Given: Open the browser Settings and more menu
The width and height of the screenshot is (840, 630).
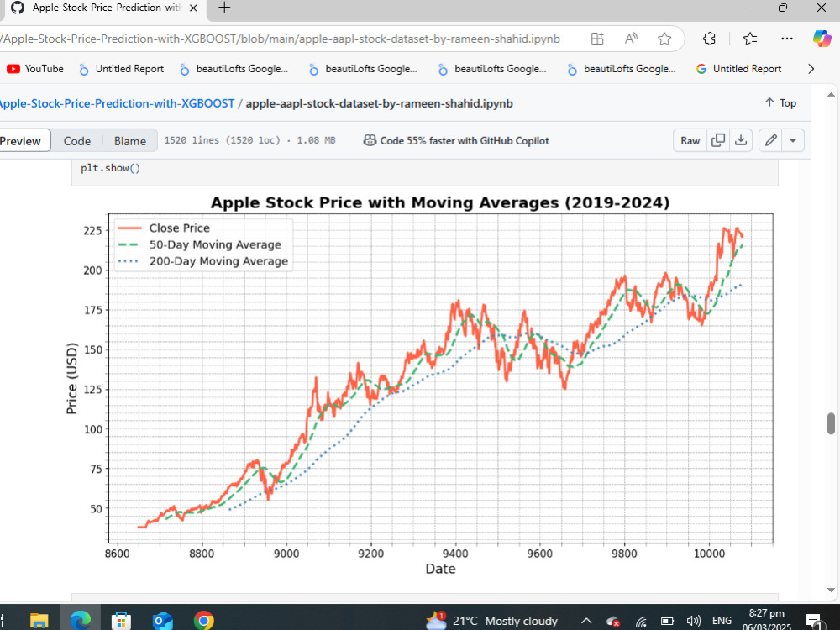Looking at the screenshot, I should [x=787, y=39].
